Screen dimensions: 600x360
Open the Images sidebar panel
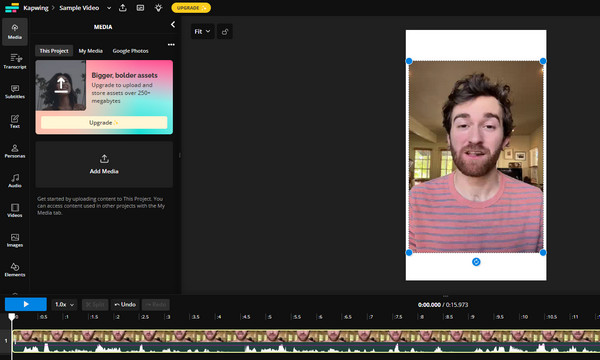pyautogui.click(x=15, y=240)
